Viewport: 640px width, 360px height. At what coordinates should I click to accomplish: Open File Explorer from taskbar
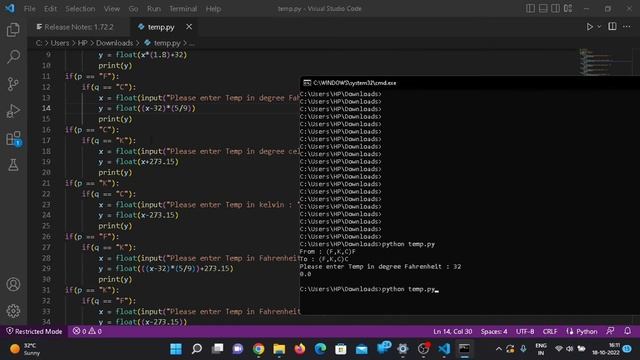(x=279, y=349)
